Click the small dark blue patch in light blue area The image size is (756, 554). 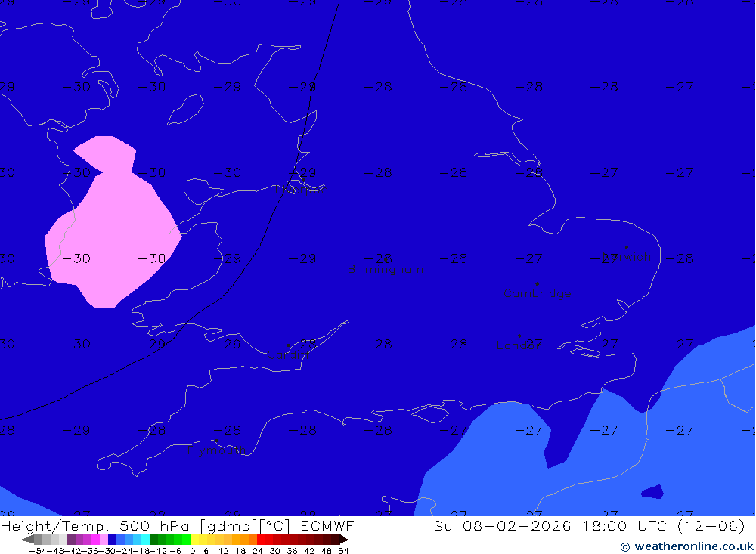pyautogui.click(x=652, y=492)
